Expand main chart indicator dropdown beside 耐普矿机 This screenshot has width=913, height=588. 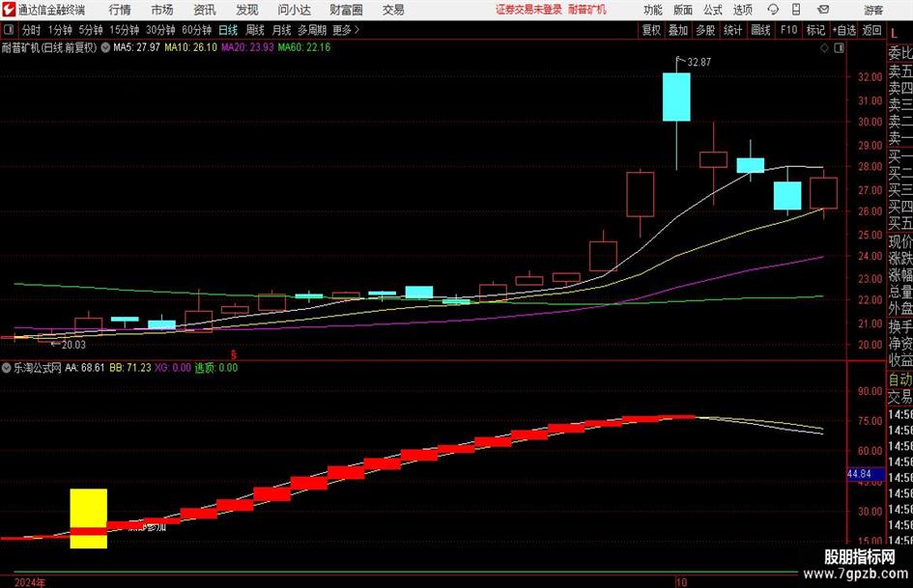point(105,47)
